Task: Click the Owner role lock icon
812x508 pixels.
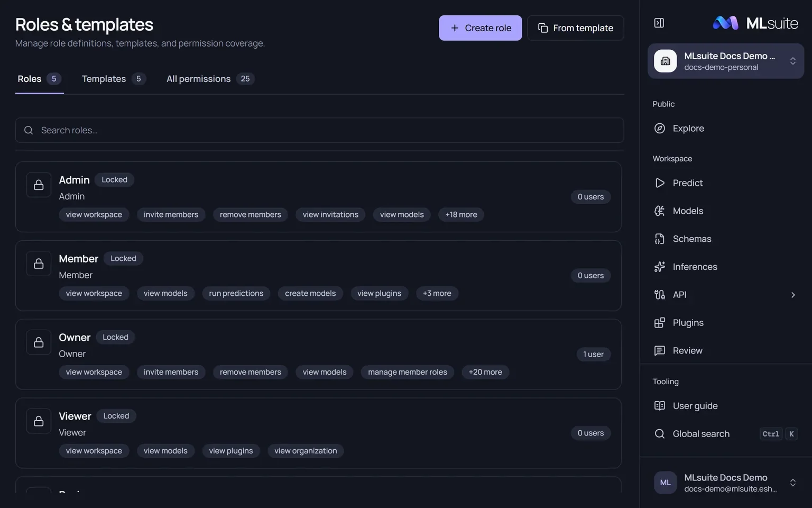Action: pyautogui.click(x=39, y=342)
